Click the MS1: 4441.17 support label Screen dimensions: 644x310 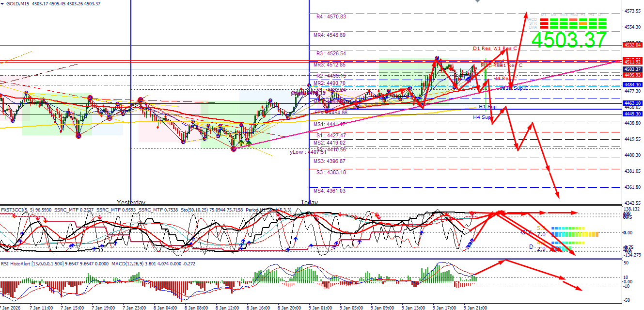pos(329,125)
